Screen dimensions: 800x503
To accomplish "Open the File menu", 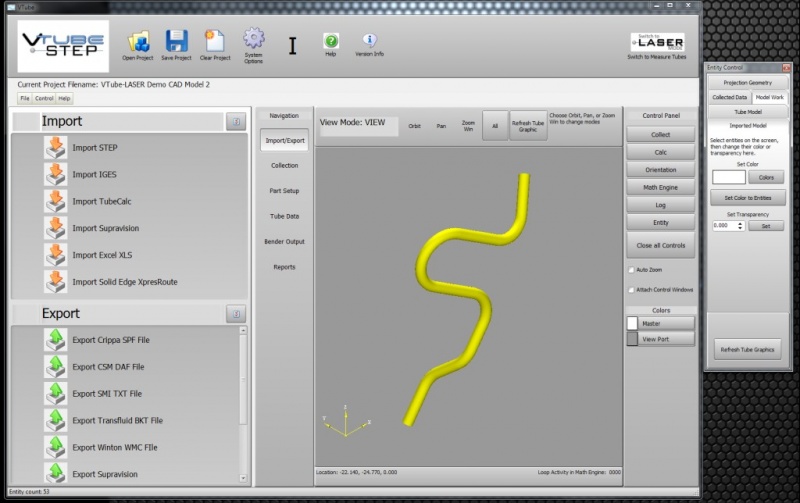I will pos(25,99).
